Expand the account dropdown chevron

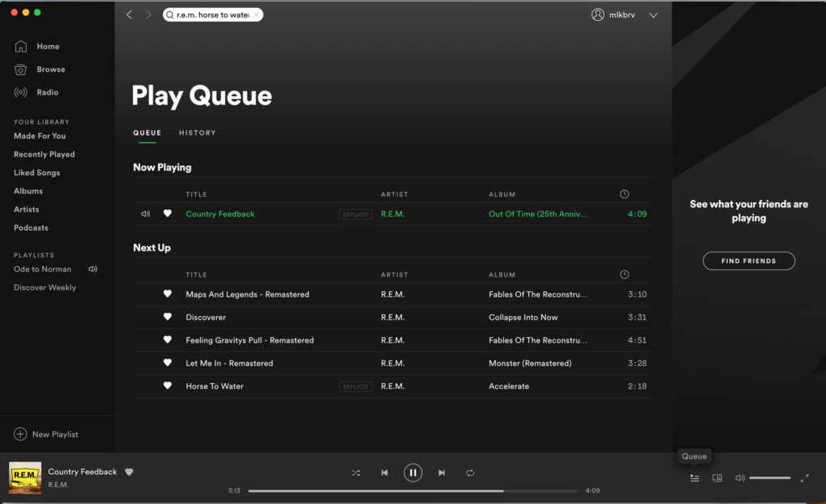tap(653, 15)
